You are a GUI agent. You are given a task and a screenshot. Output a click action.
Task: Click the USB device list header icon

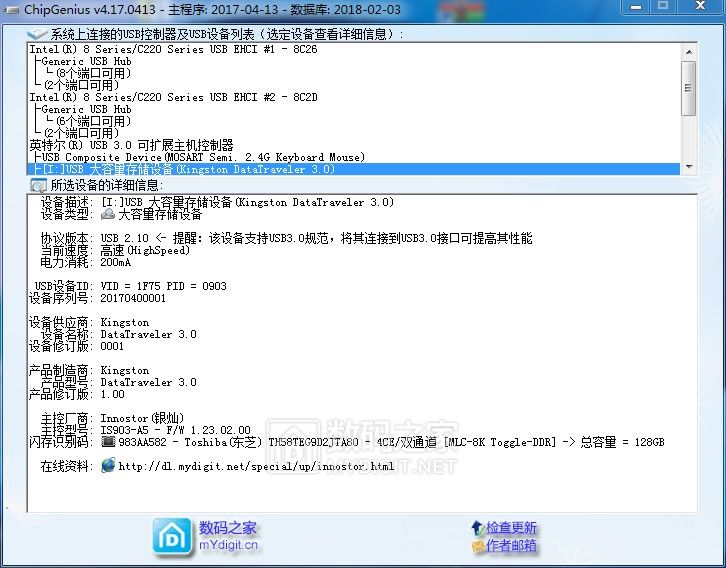pyautogui.click(x=38, y=34)
